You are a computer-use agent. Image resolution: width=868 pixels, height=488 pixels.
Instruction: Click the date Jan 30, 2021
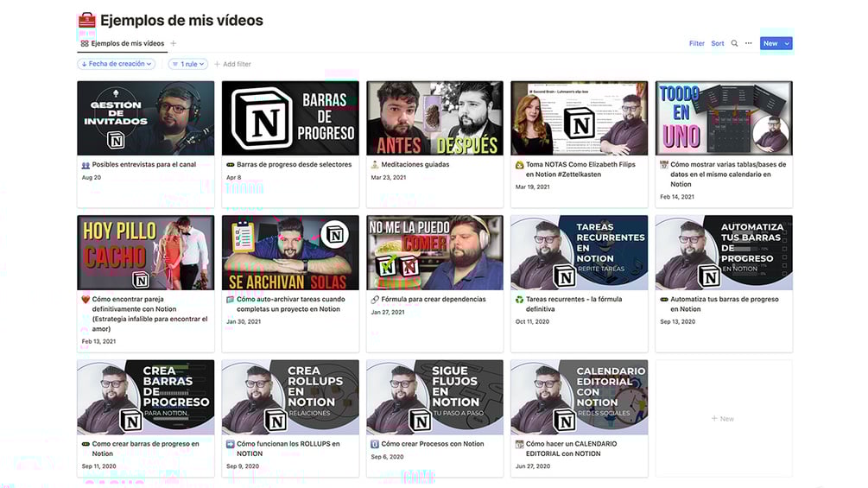point(244,322)
